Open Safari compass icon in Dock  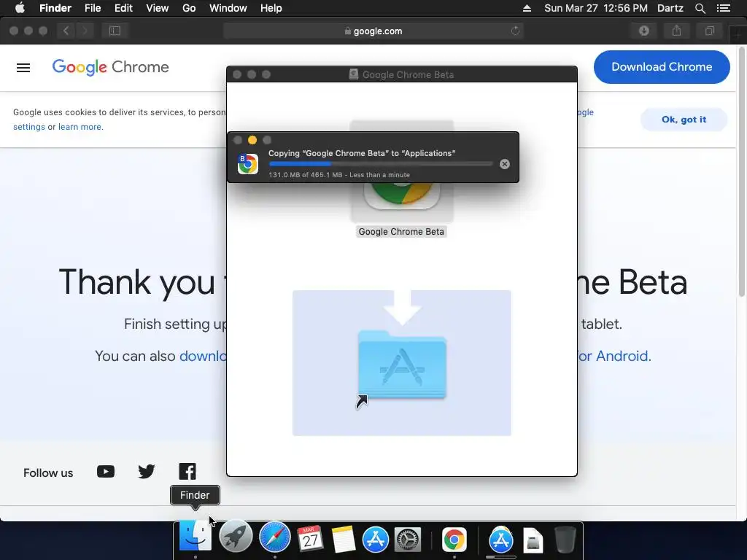coord(275,537)
